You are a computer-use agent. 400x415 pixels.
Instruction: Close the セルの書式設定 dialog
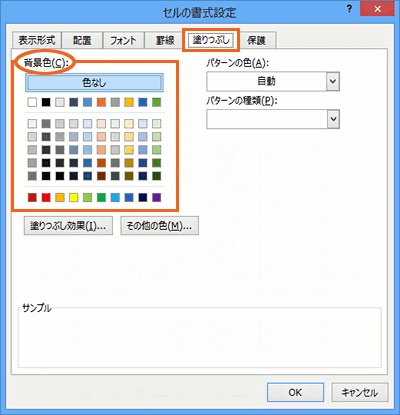coord(377,9)
